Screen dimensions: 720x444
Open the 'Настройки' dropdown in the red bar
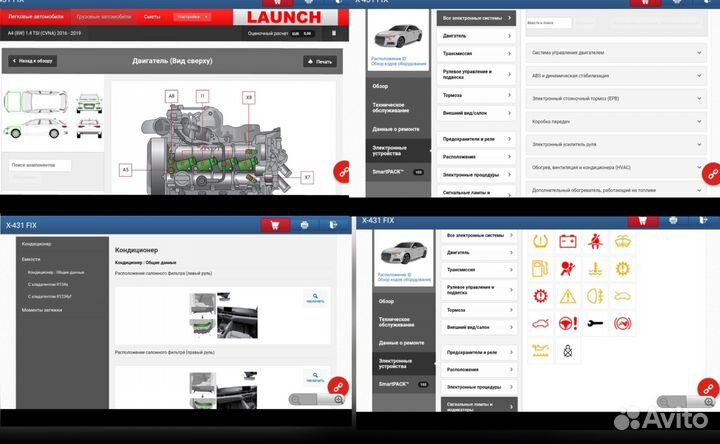[192, 17]
